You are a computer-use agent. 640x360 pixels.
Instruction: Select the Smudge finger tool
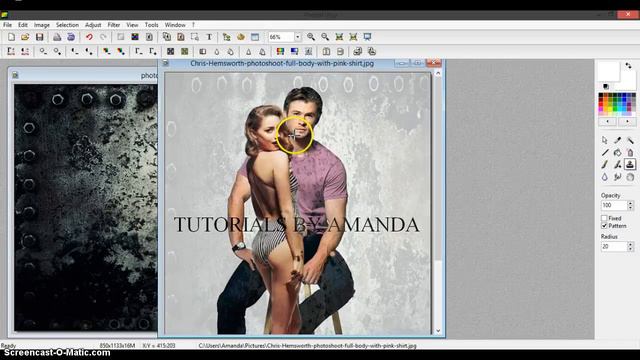(x=618, y=177)
